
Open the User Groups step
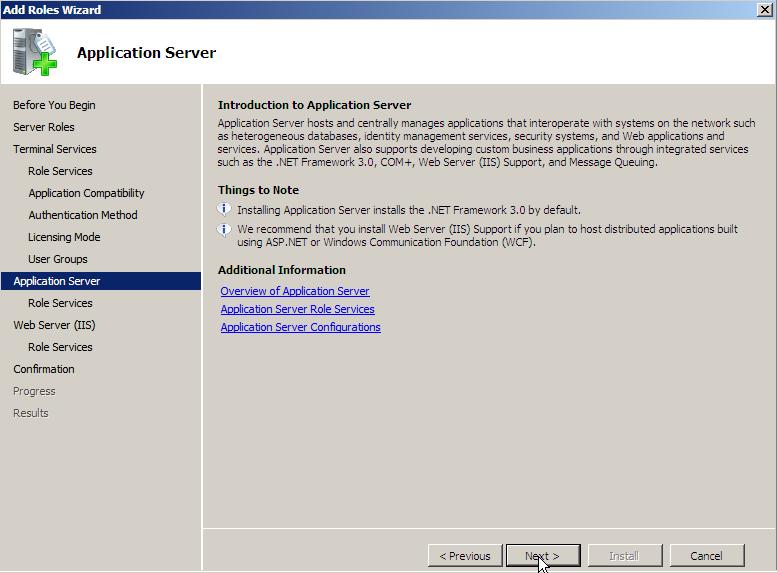(x=57, y=259)
